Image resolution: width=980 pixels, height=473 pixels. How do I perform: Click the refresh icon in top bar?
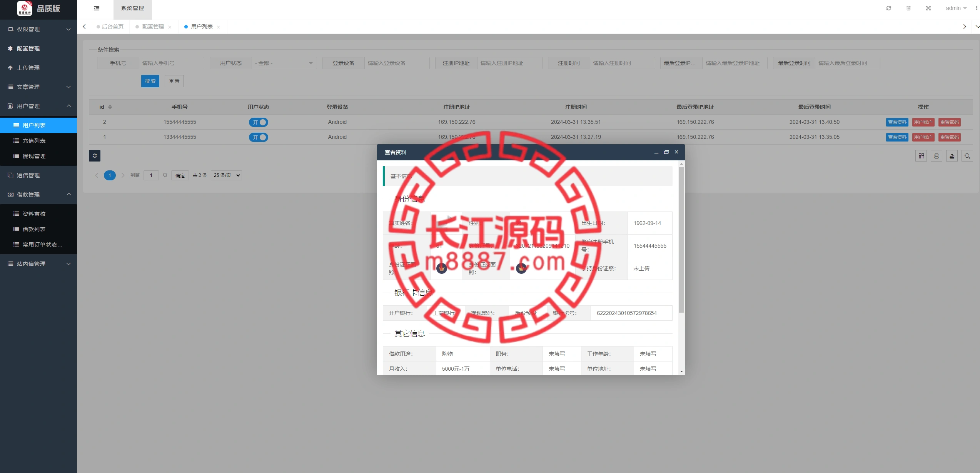coord(888,8)
